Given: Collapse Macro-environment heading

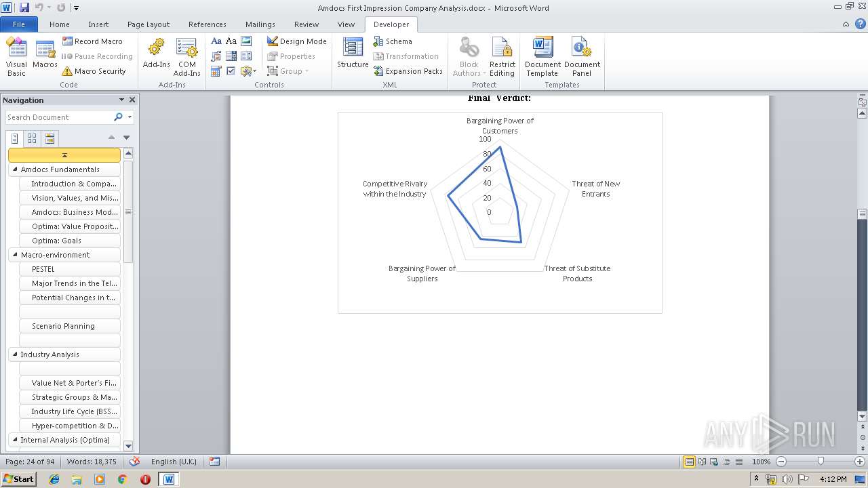Looking at the screenshot, I should (x=15, y=255).
